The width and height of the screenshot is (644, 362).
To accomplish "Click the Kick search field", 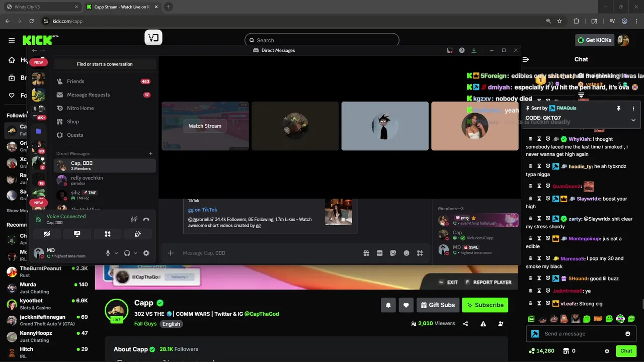I will tap(322, 40).
